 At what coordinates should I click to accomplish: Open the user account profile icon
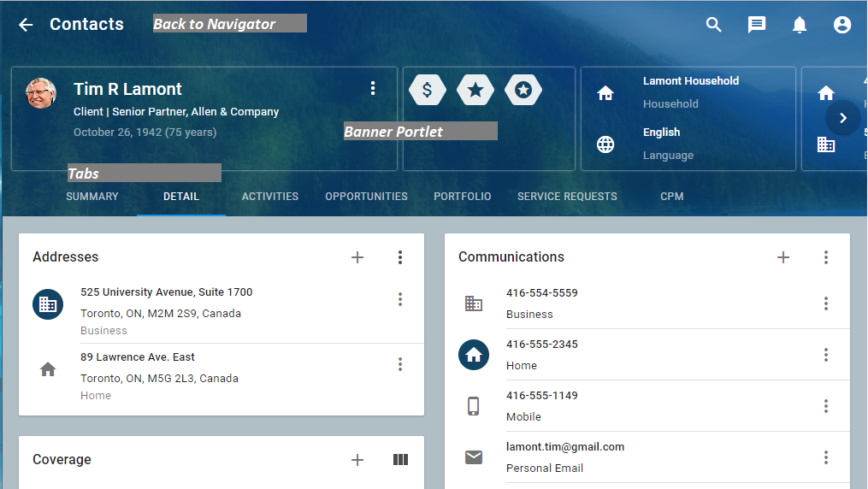click(x=842, y=25)
